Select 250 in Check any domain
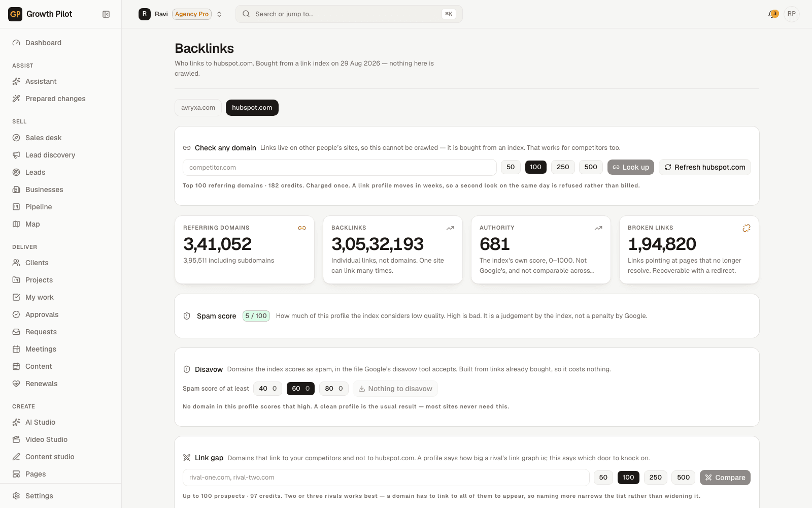 [x=563, y=167]
